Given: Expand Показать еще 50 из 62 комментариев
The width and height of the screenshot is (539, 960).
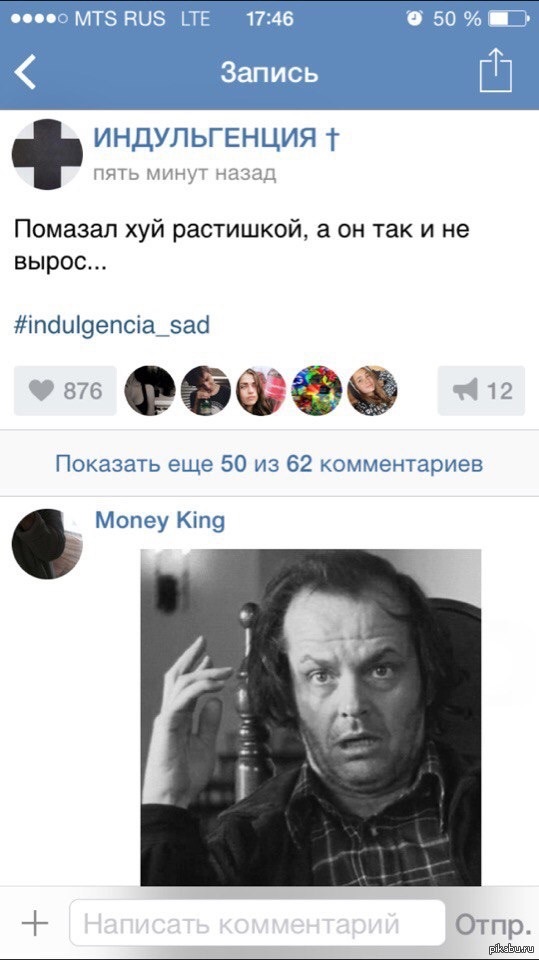Looking at the screenshot, I should click(x=270, y=464).
